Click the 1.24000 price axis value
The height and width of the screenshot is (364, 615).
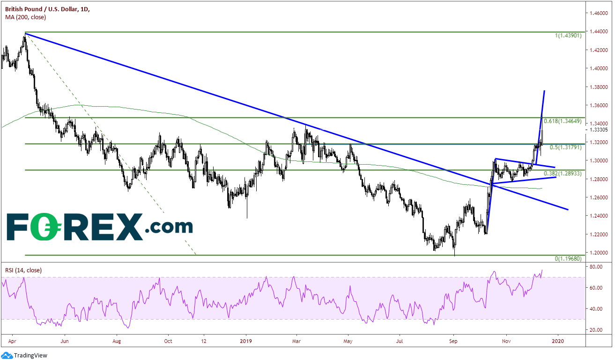click(x=598, y=216)
